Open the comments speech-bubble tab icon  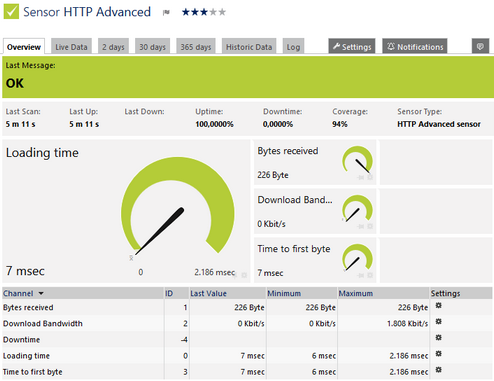pyautogui.click(x=480, y=46)
